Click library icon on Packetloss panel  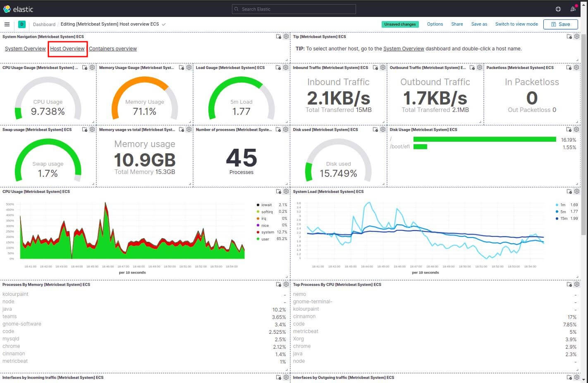click(569, 68)
